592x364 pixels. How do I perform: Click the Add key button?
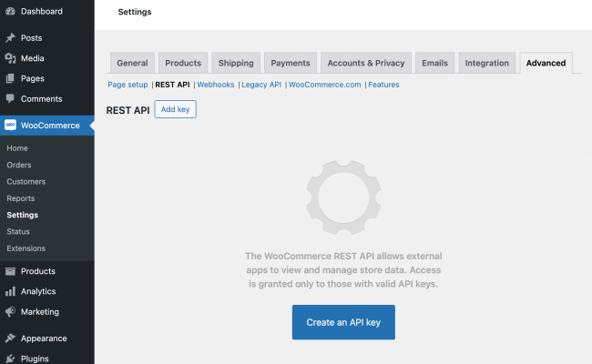[175, 109]
